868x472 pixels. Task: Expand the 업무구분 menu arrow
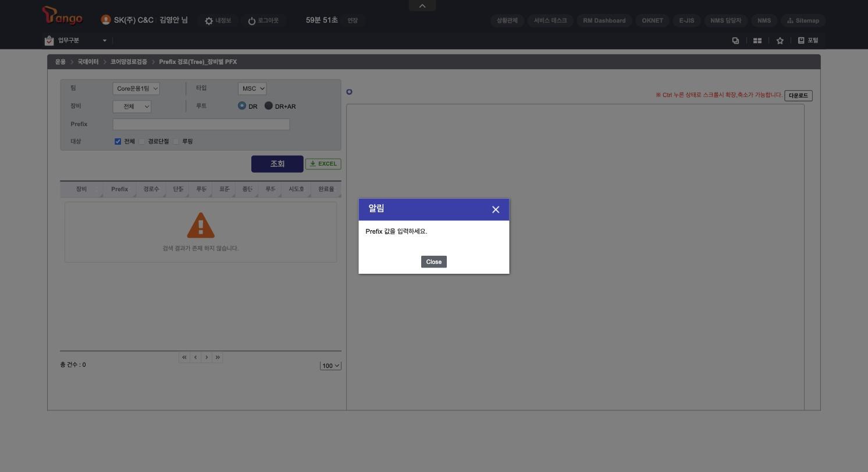pos(105,41)
